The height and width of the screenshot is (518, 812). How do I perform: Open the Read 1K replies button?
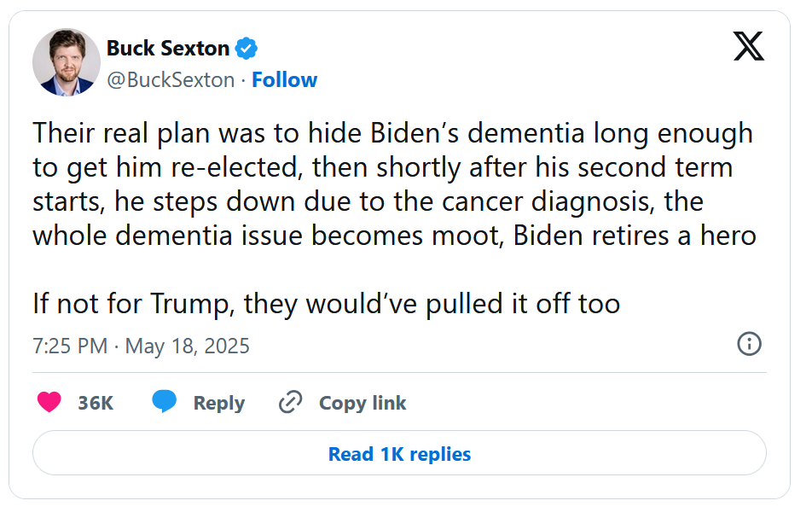[x=399, y=454]
